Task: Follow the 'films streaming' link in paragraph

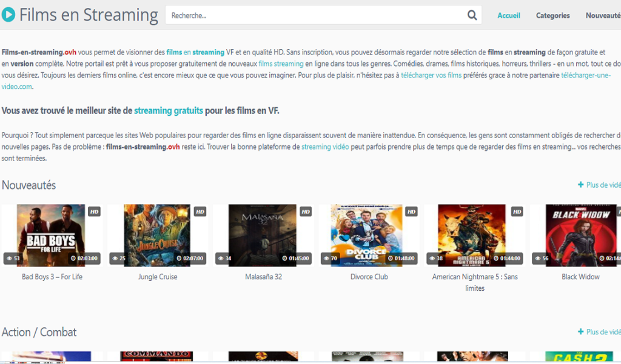Action: [x=281, y=64]
